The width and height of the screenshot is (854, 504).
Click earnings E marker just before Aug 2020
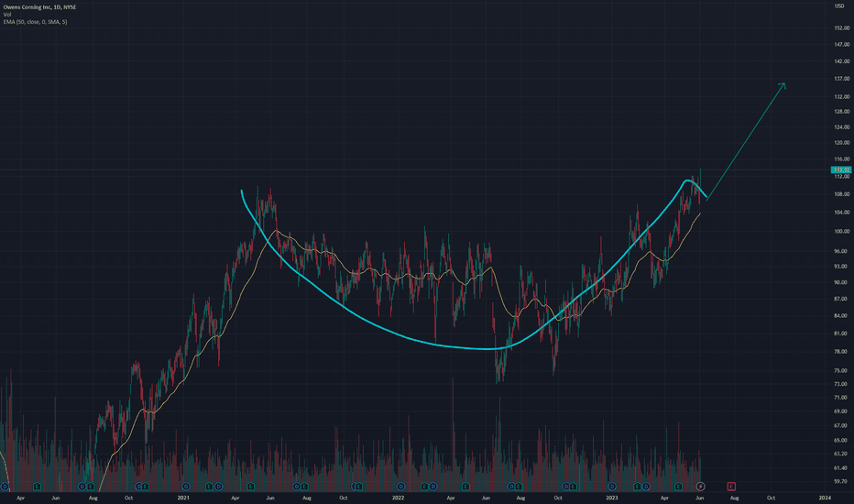click(91, 486)
